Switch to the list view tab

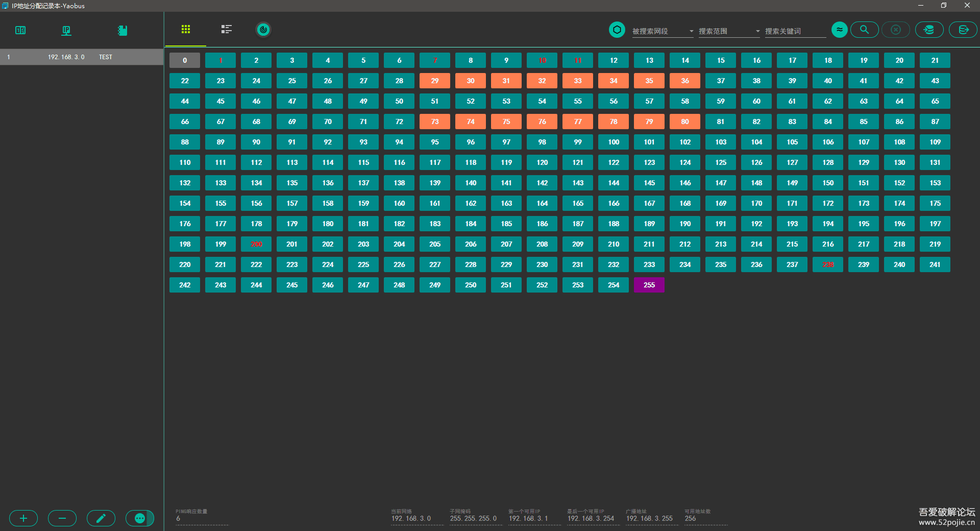pos(227,30)
